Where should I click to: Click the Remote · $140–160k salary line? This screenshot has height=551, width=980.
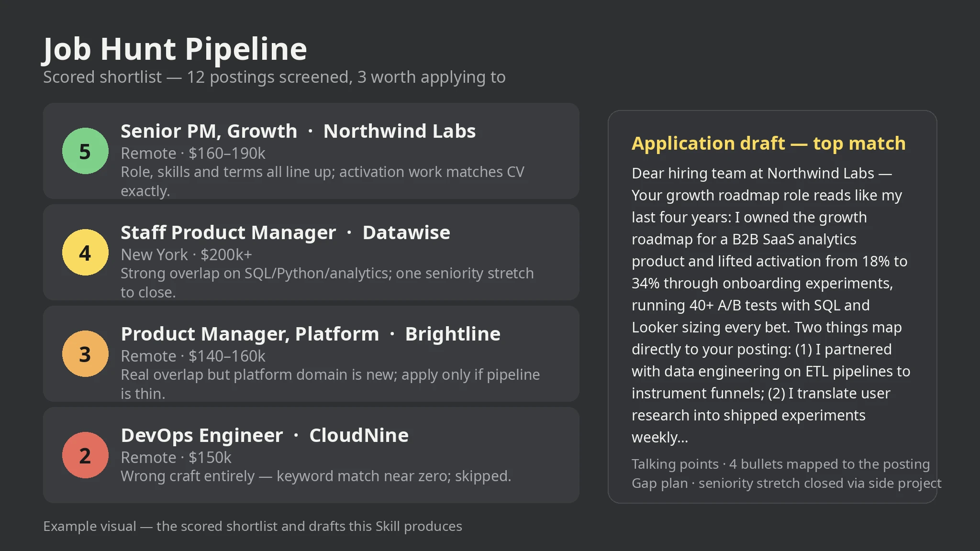193,356
